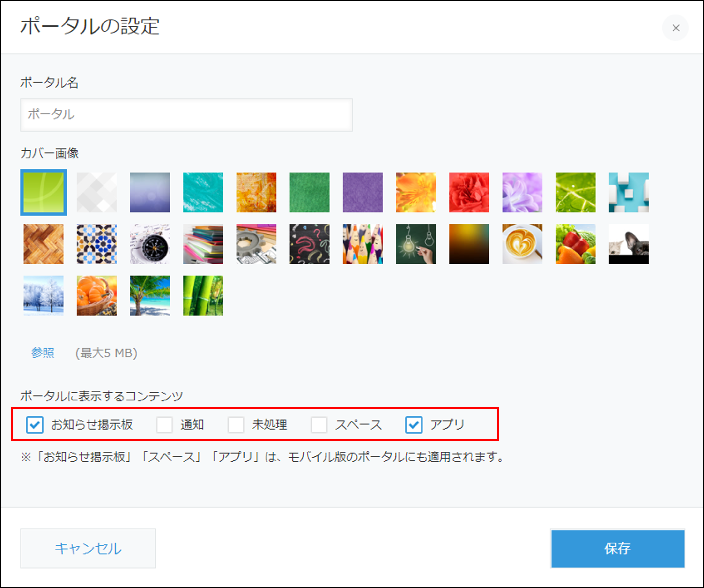Uncheck the お知らせ掲示板 checkbox

tap(35, 425)
